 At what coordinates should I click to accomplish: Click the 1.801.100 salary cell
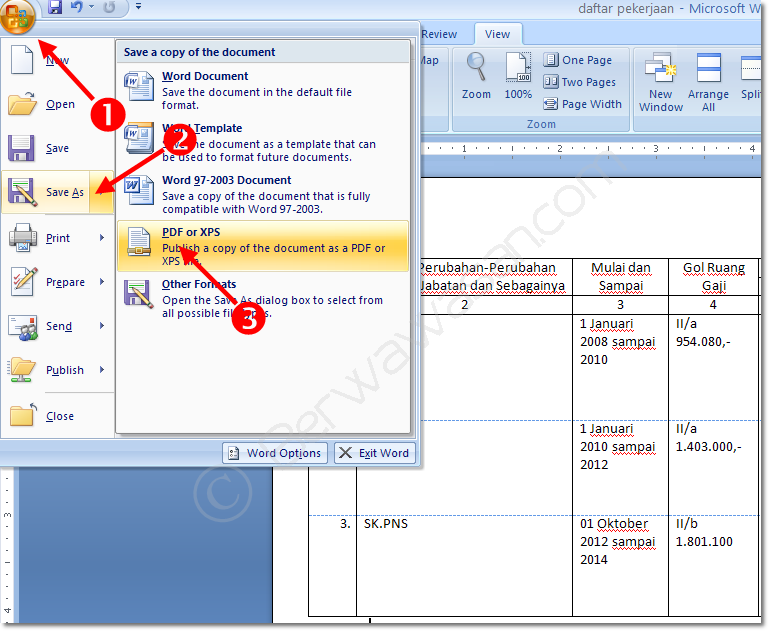(x=714, y=565)
